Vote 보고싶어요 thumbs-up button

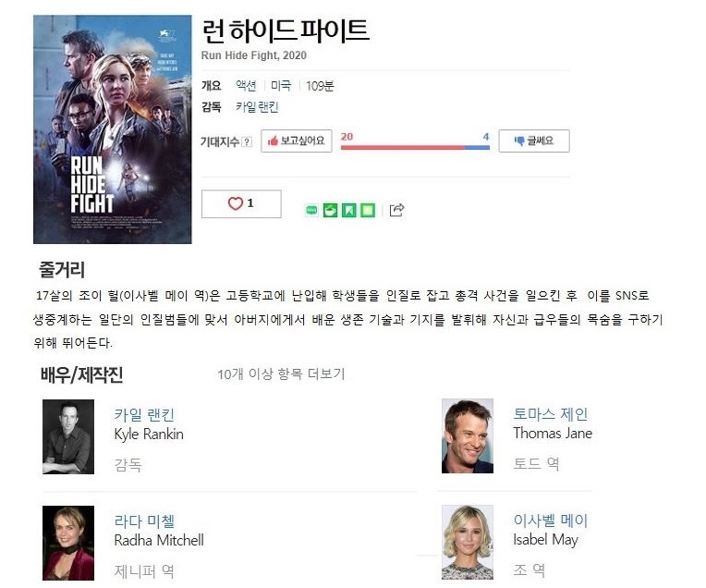click(x=297, y=141)
